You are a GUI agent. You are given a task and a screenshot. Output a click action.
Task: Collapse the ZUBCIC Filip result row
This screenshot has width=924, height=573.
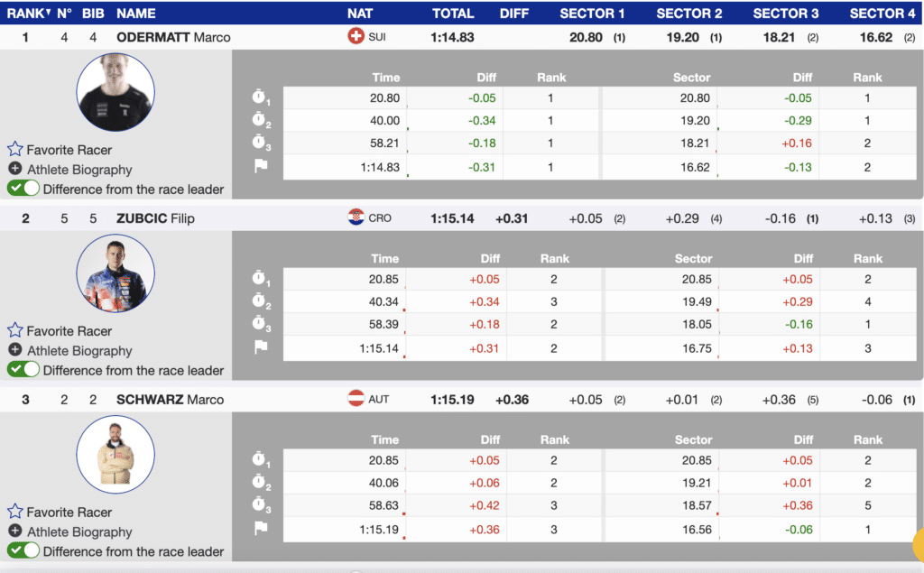pos(155,218)
